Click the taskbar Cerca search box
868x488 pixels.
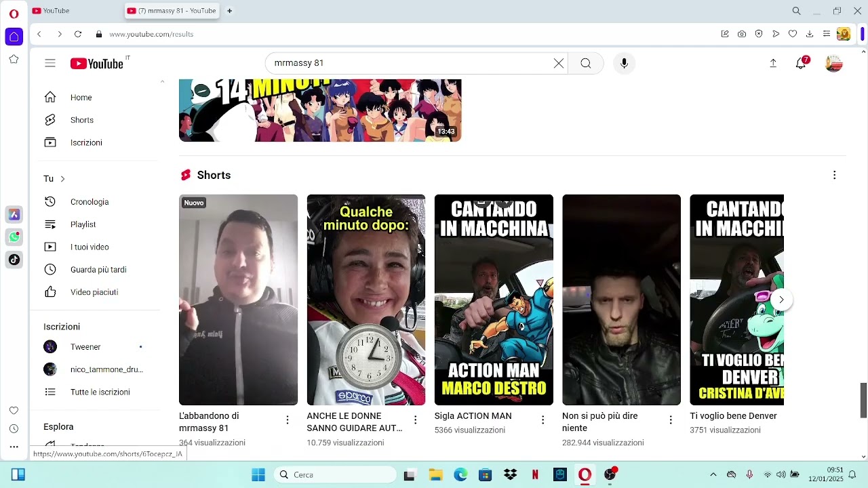click(335, 474)
